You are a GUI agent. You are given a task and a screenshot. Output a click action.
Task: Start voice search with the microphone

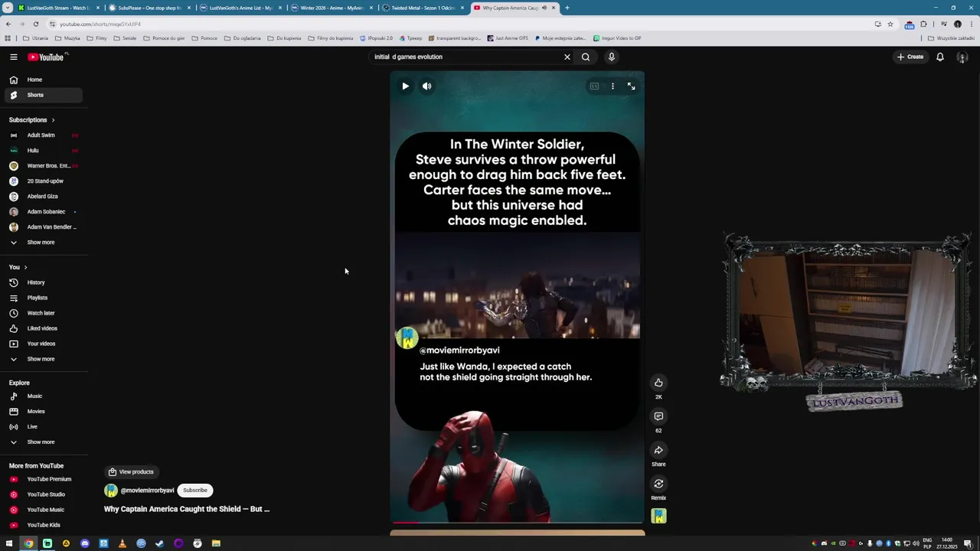(611, 57)
